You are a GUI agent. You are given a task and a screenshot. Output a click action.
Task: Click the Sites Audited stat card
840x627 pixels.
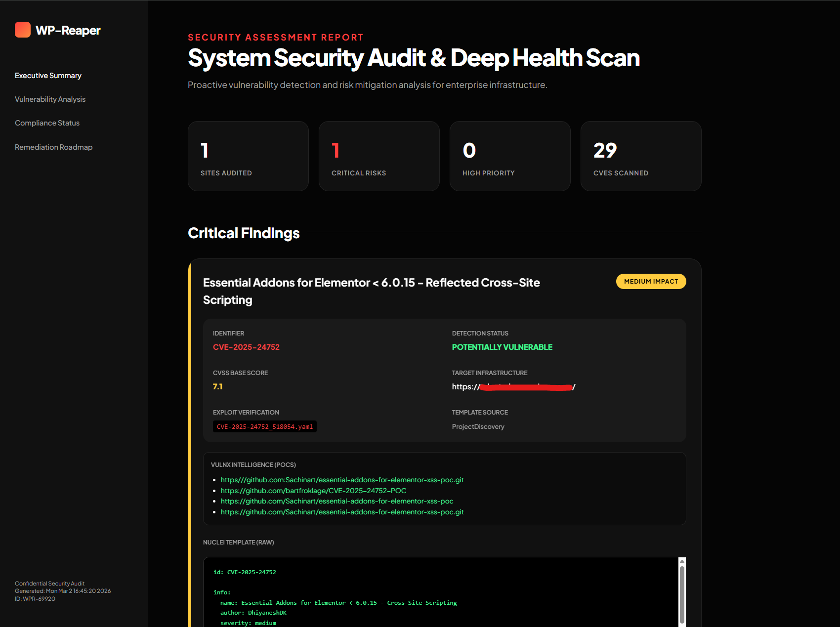point(248,156)
